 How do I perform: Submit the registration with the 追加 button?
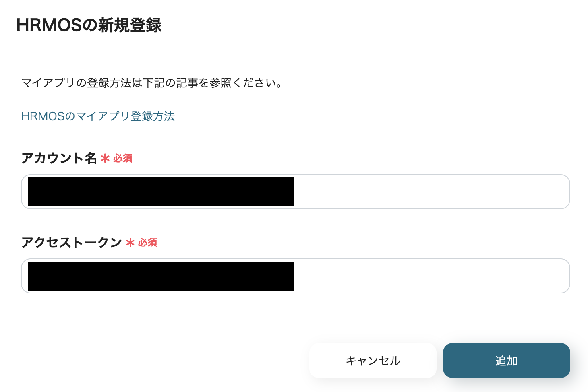pos(506,361)
